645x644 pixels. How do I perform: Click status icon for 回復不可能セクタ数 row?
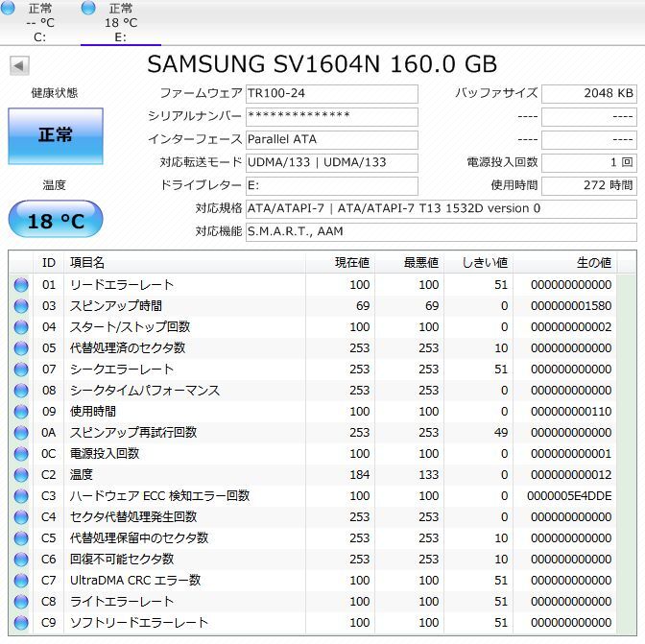pyautogui.click(x=21, y=560)
